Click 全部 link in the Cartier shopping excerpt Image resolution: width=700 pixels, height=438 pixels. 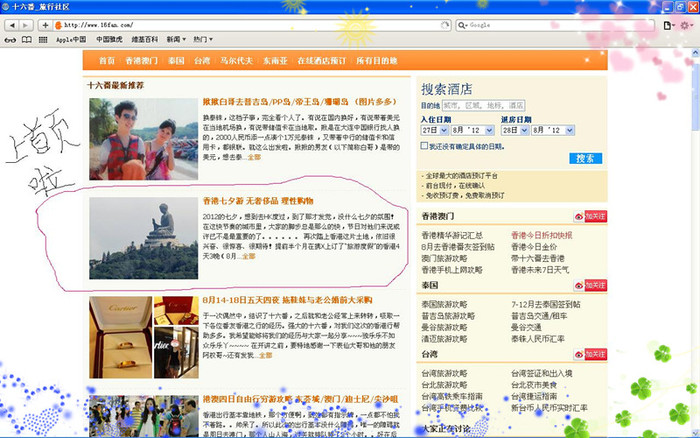pyautogui.click(x=266, y=355)
